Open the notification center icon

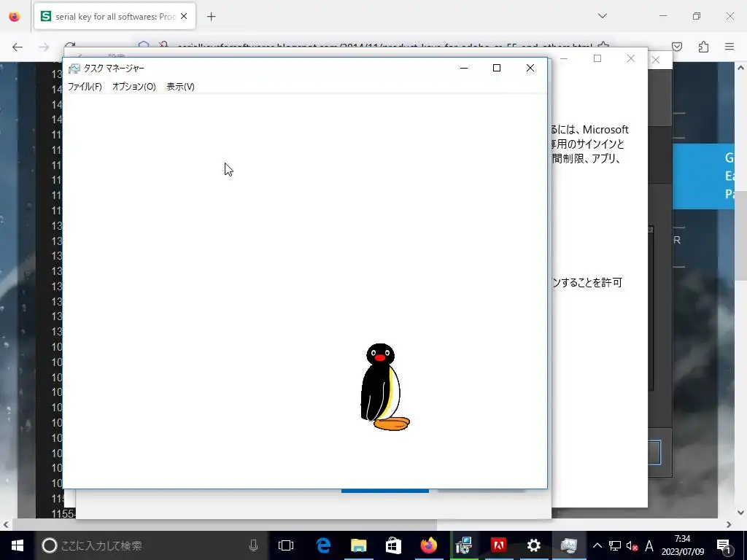pyautogui.click(x=724, y=545)
